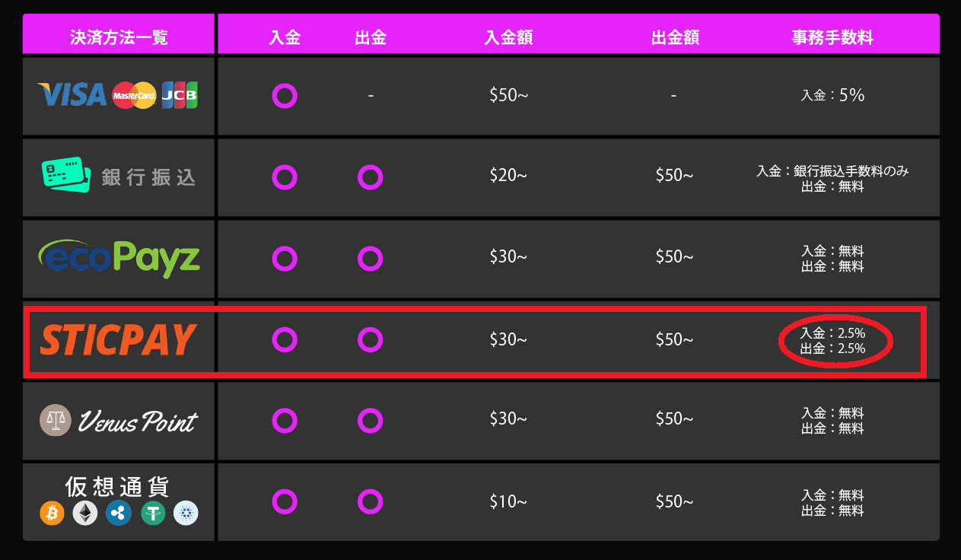Click the Ethereum coin icon
The width and height of the screenshot is (961, 560).
[x=85, y=514]
